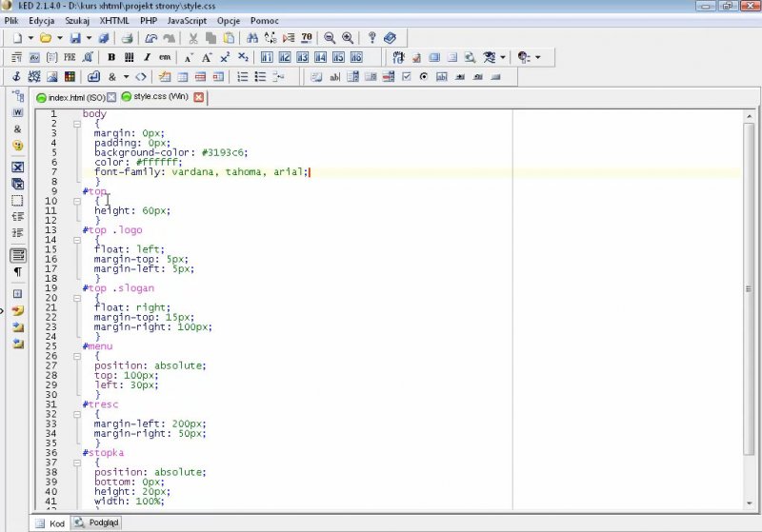Click the superscript x² icon
762x532 pixels.
pos(225,58)
